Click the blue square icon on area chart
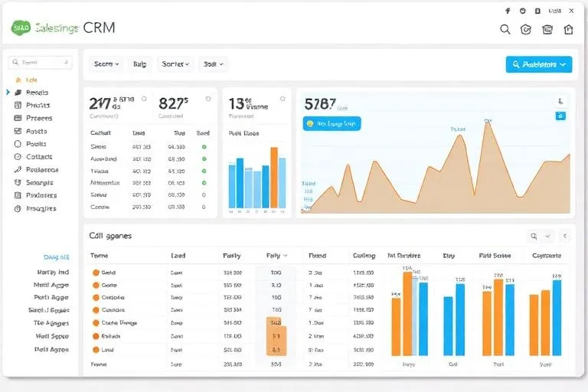Screen dimensions: 588x392 [x=560, y=116]
